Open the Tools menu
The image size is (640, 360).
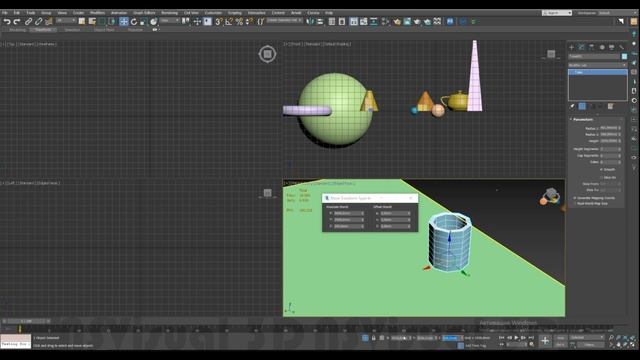point(31,13)
